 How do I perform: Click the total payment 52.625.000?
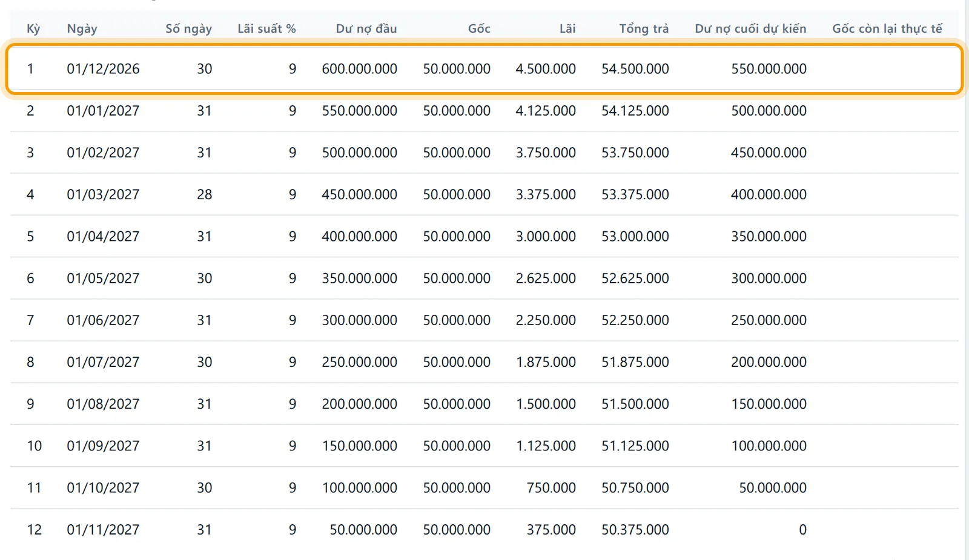click(635, 278)
